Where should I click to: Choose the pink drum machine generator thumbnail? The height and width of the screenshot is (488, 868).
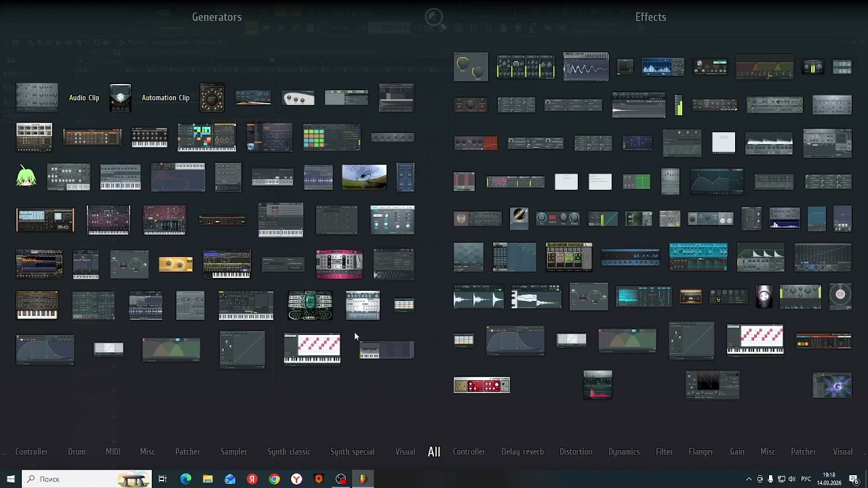(339, 264)
